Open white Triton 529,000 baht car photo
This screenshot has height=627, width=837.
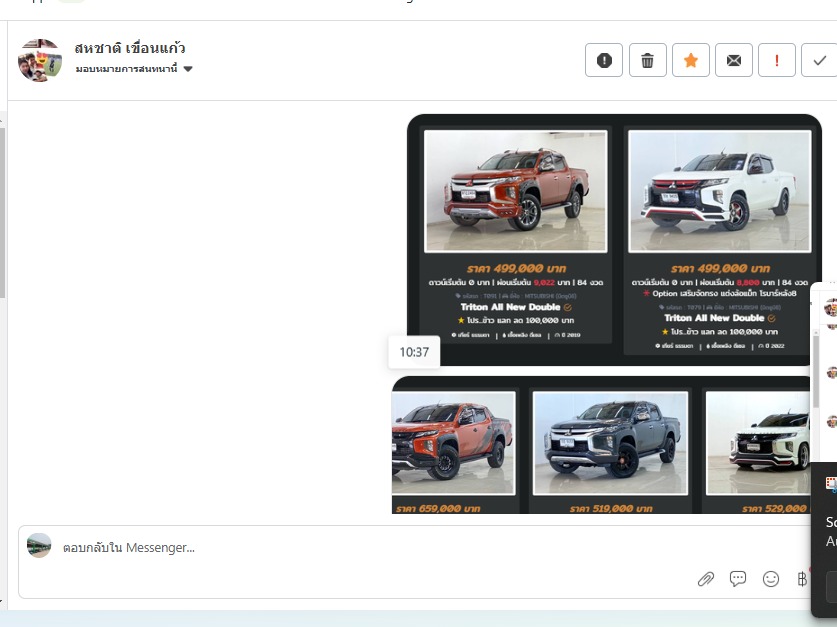click(758, 443)
